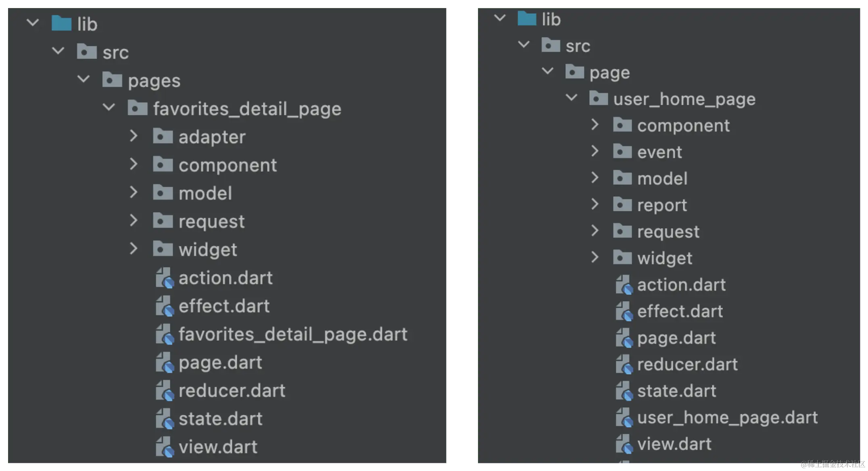Collapse the user_home_page folder
The width and height of the screenshot is (868, 471).
[x=572, y=98]
